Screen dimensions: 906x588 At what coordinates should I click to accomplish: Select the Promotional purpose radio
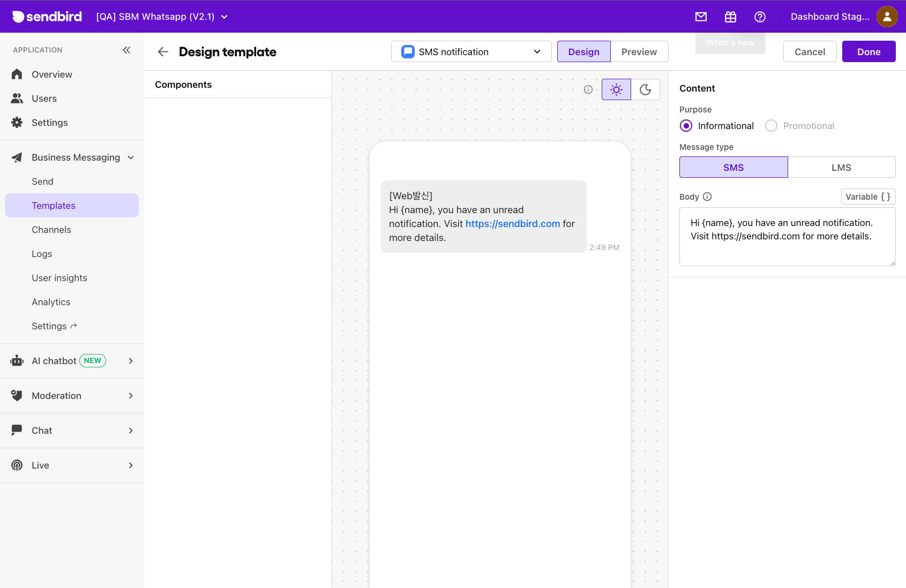771,126
